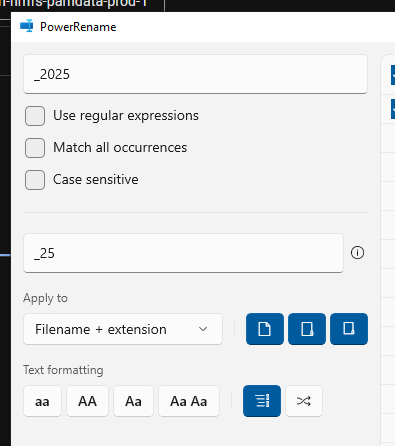Viewport: 395px width, 446px height.
Task: Apply title case 'Aa' formatting
Action: pos(133,401)
